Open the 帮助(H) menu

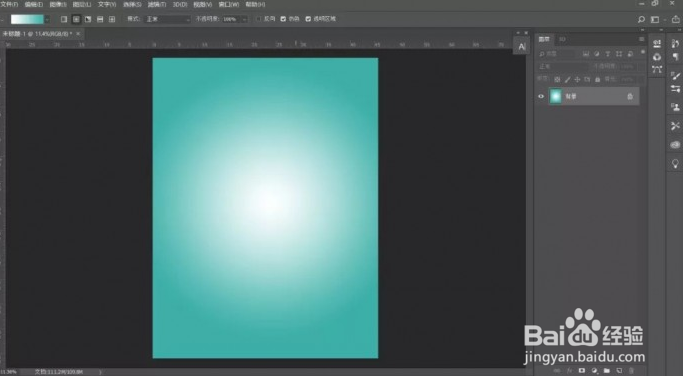point(255,4)
